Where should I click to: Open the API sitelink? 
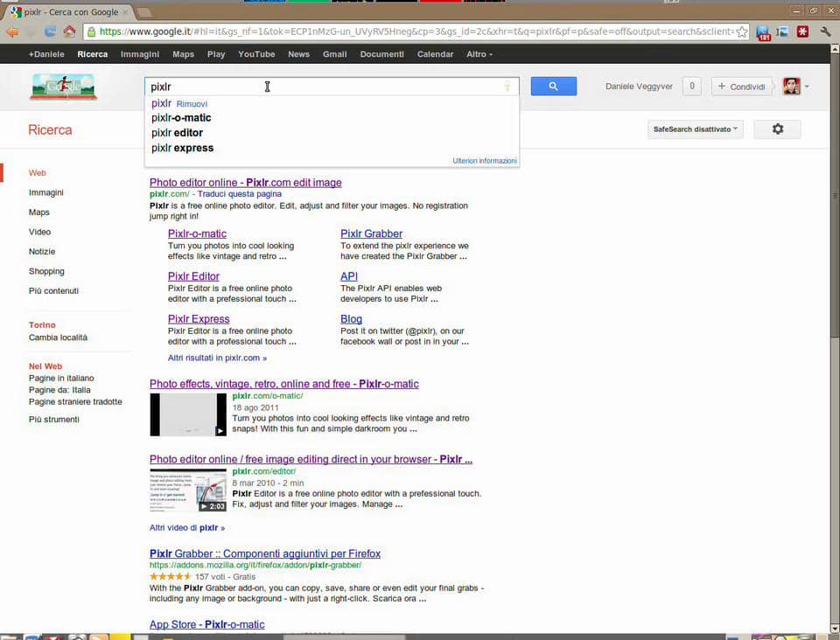[x=349, y=276]
